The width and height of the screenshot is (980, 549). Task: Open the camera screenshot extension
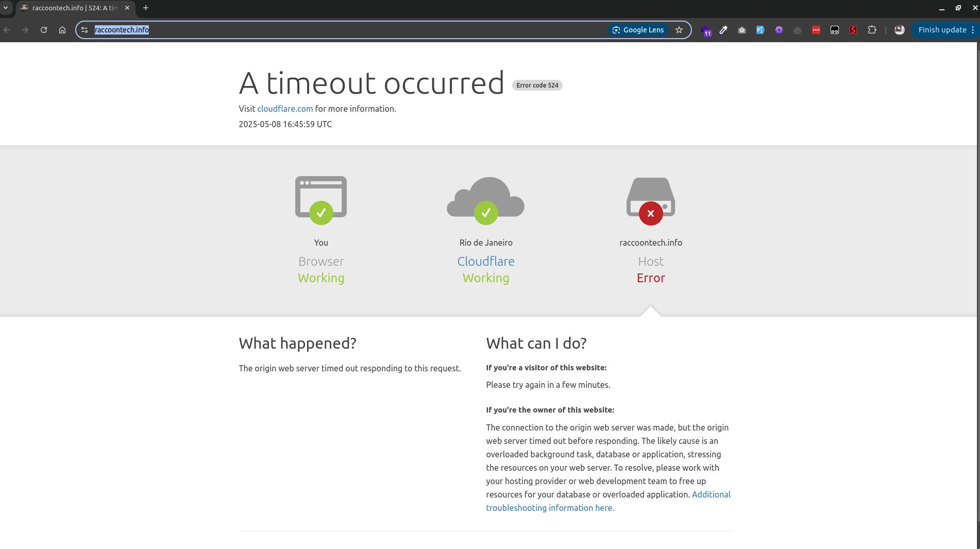(742, 30)
